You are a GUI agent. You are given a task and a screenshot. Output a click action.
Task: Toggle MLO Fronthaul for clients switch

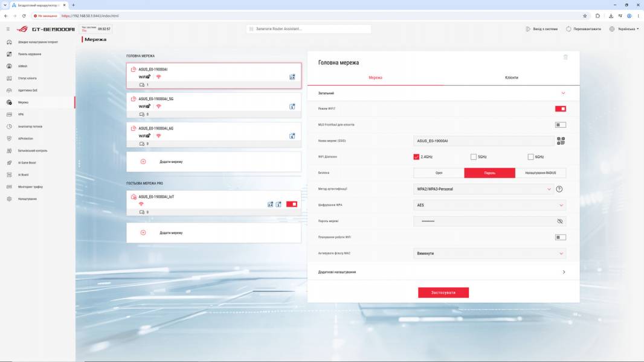point(560,125)
